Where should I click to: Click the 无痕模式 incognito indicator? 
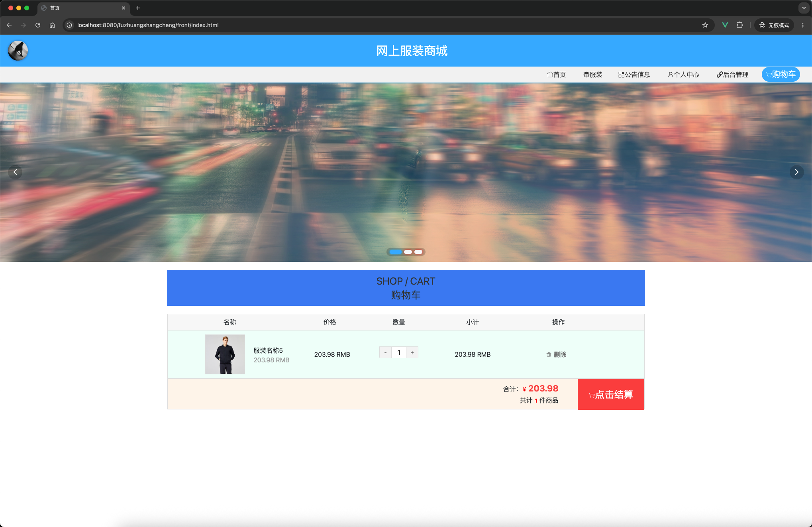pyautogui.click(x=774, y=25)
